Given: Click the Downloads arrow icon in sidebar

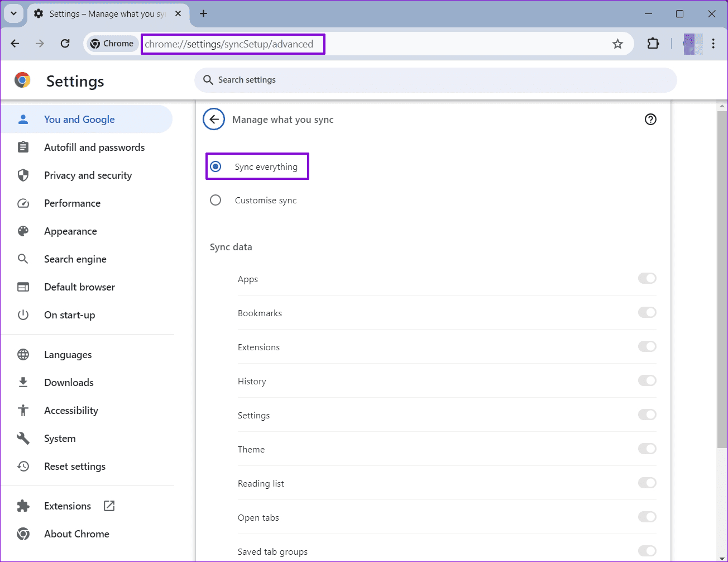Looking at the screenshot, I should 23,382.
